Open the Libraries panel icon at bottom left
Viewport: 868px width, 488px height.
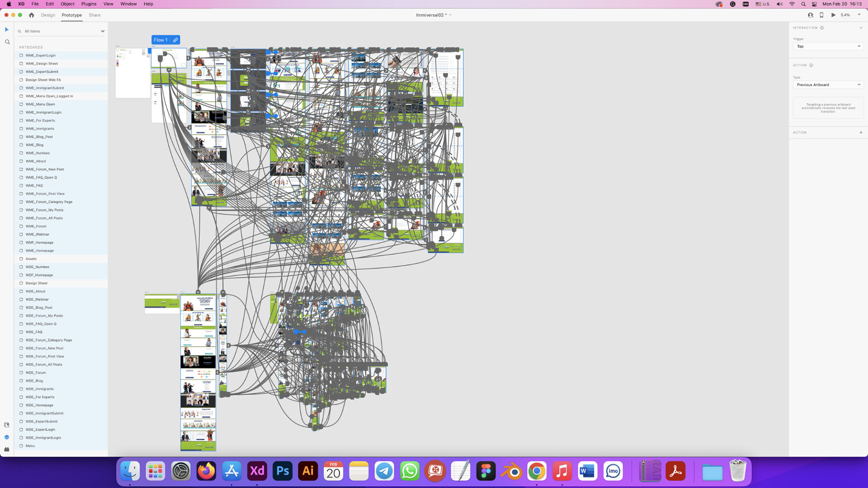[7, 425]
